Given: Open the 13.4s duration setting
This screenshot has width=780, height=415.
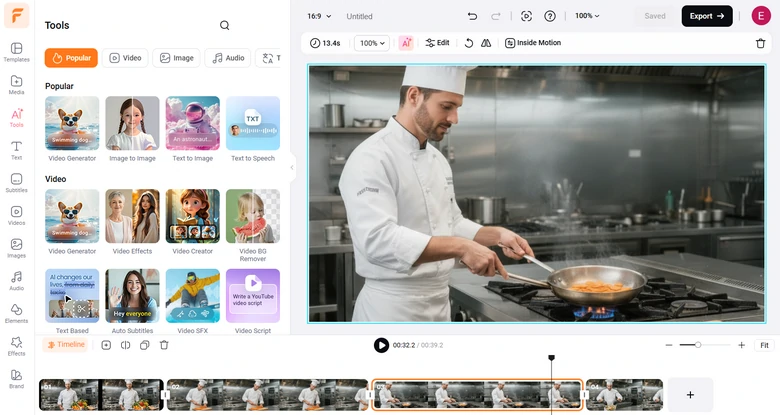Looking at the screenshot, I should coord(325,43).
